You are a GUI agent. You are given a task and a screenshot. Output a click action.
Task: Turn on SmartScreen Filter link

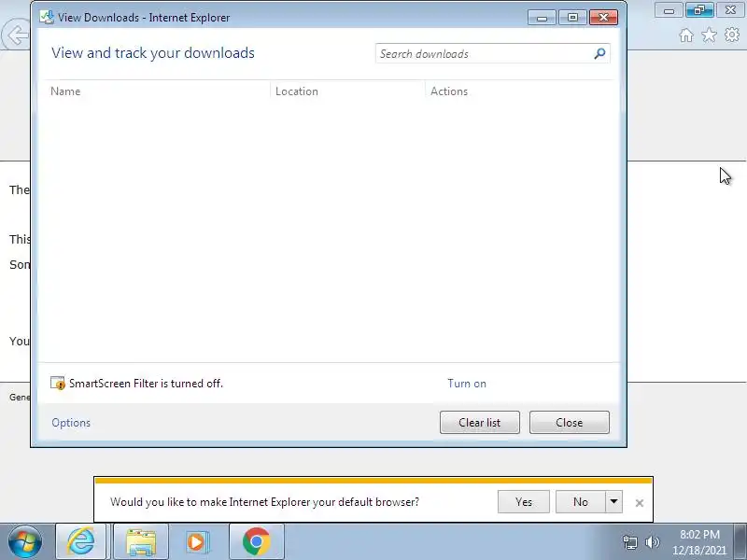pyautogui.click(x=467, y=384)
